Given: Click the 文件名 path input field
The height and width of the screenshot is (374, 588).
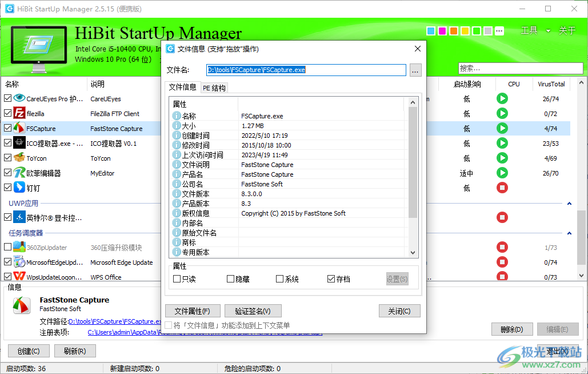Looking at the screenshot, I should tap(306, 70).
